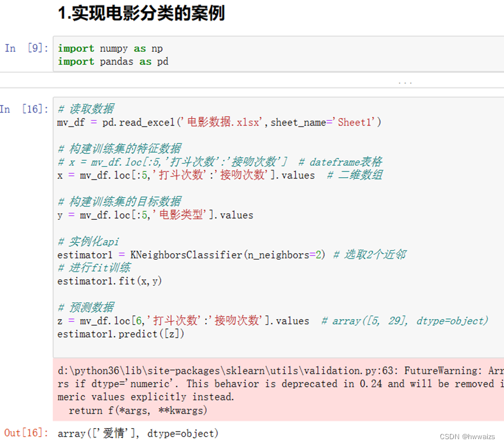Click the KNeighborsClassifier(n_neighbors=2) call
This screenshot has height=445, width=504.
[x=228, y=255]
